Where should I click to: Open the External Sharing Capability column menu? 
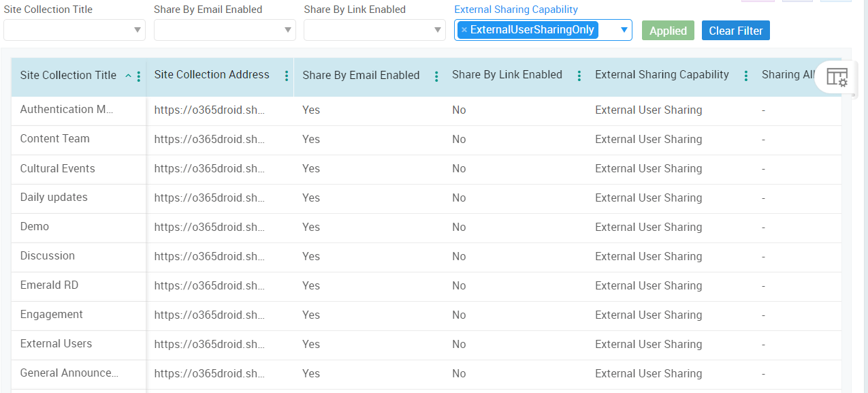[x=745, y=76]
